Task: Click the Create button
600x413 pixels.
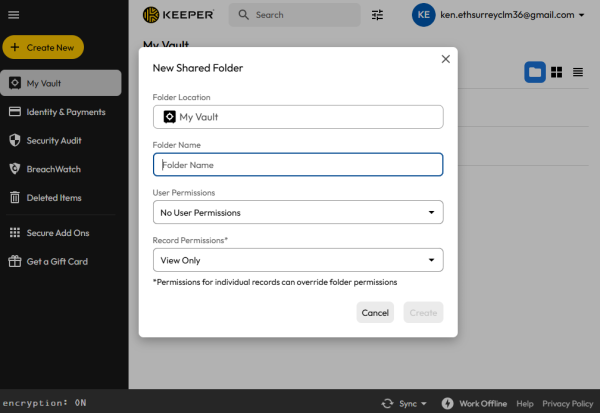Action: tap(423, 313)
